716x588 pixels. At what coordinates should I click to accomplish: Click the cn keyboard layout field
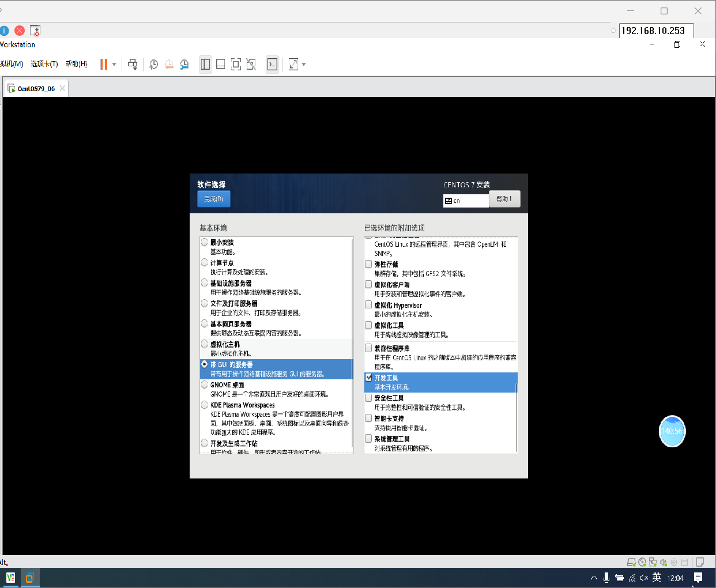(466, 201)
